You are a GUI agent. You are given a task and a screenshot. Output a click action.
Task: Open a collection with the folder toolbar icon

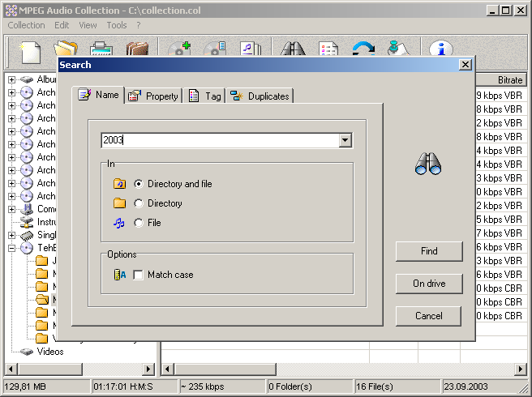pos(66,49)
